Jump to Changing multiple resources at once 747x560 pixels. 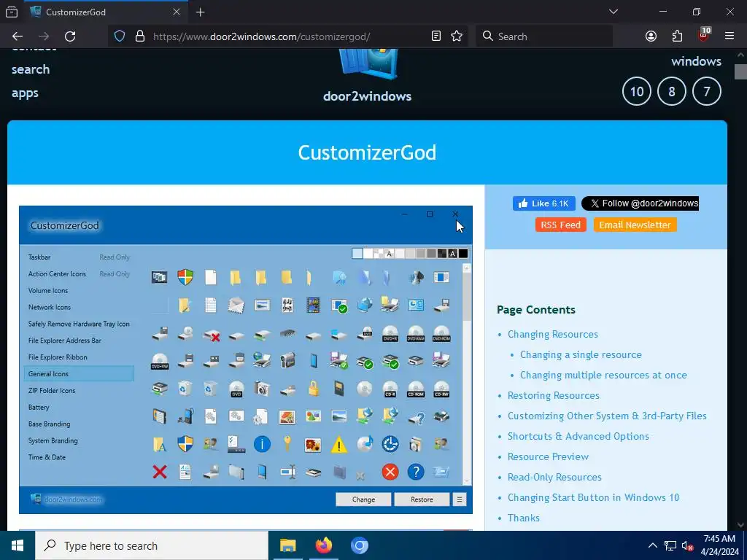[603, 376]
